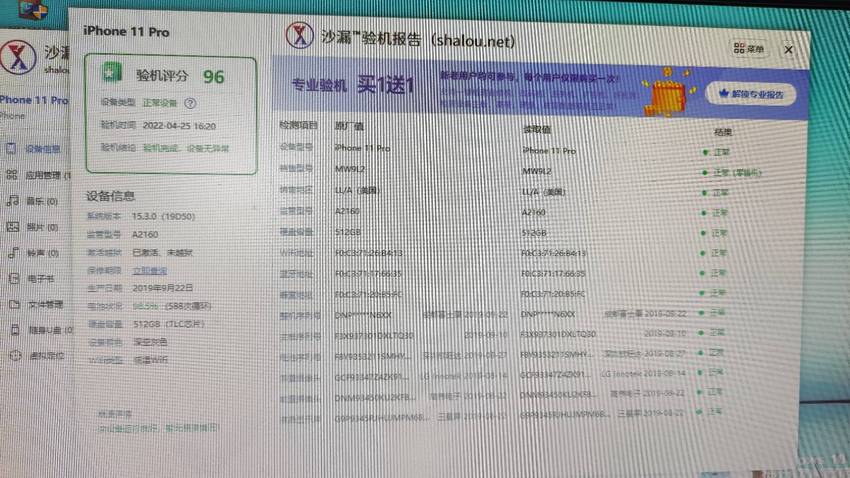This screenshot has width=850, height=478.
Task: Click the green score badge icon beside 验机评分
Action: click(112, 73)
